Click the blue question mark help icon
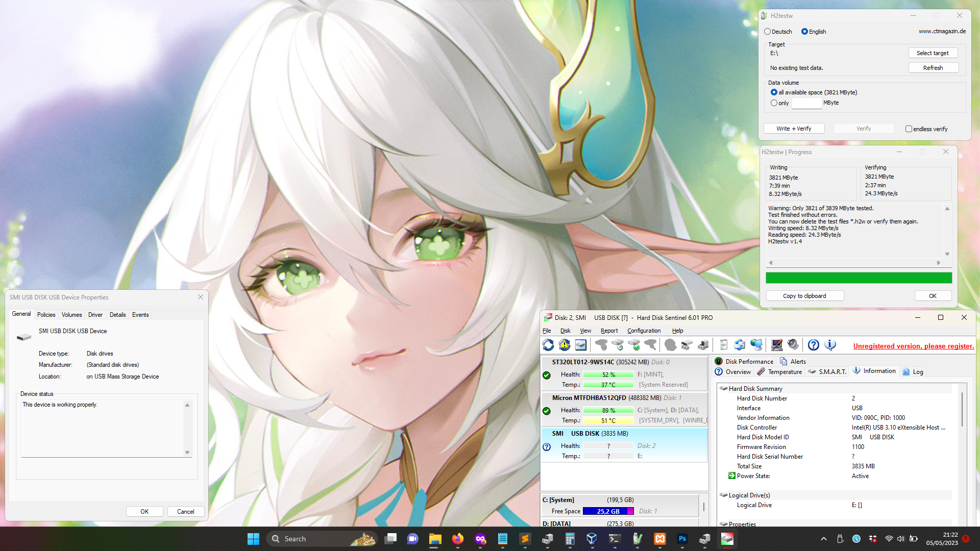This screenshot has height=551, width=980. [x=814, y=345]
